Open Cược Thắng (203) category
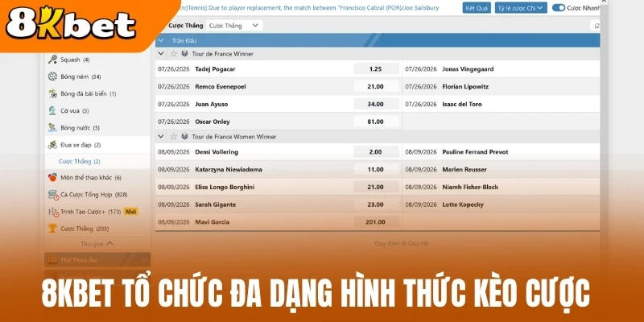 tap(97, 229)
